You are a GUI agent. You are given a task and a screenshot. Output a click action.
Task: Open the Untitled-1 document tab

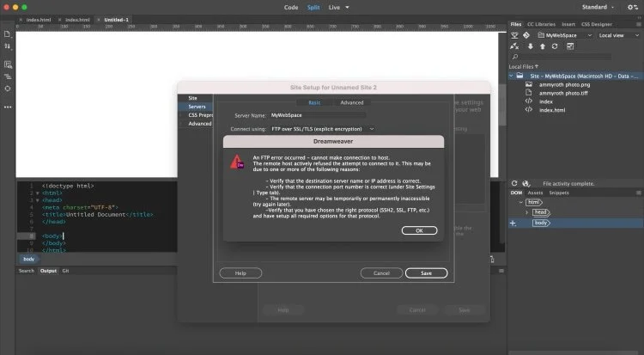click(116, 20)
